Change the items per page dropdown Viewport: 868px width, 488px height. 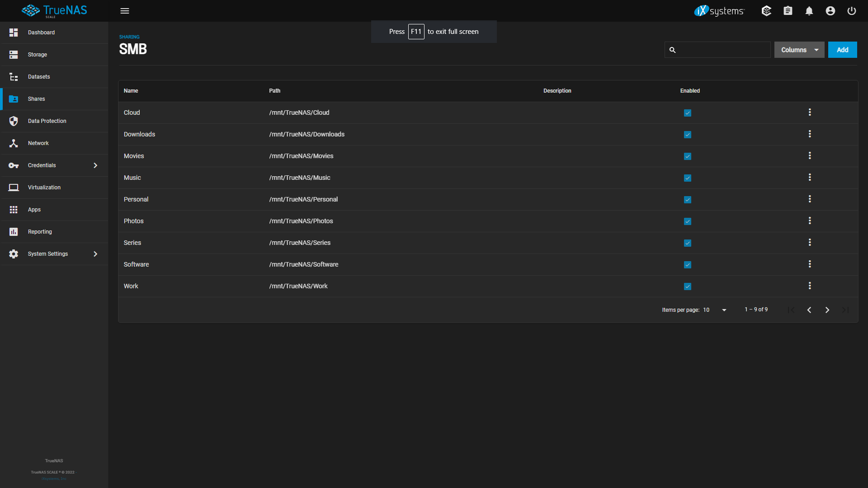[x=715, y=310]
